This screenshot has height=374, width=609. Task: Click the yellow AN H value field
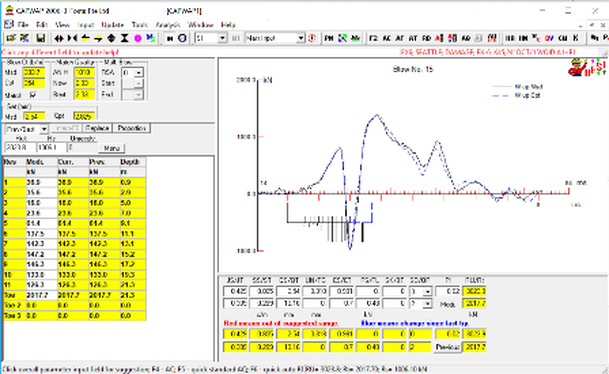tap(84, 73)
